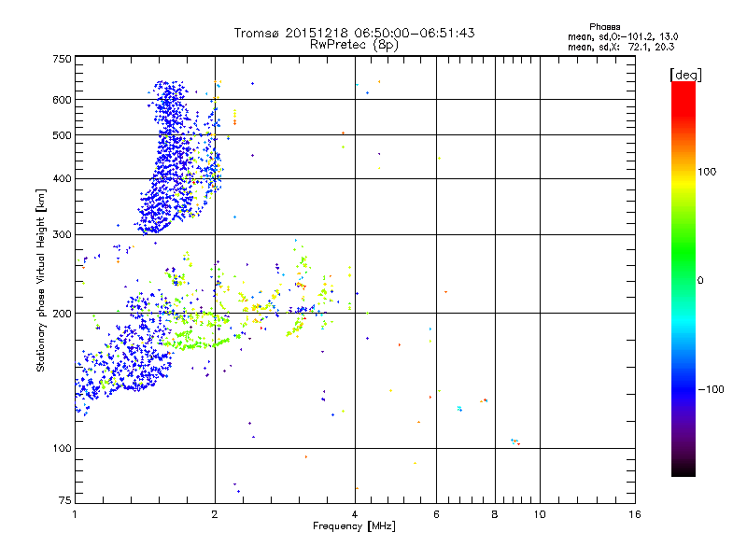Click the "mean, sd,X: 72.1, 20.3" statistic

(621, 47)
